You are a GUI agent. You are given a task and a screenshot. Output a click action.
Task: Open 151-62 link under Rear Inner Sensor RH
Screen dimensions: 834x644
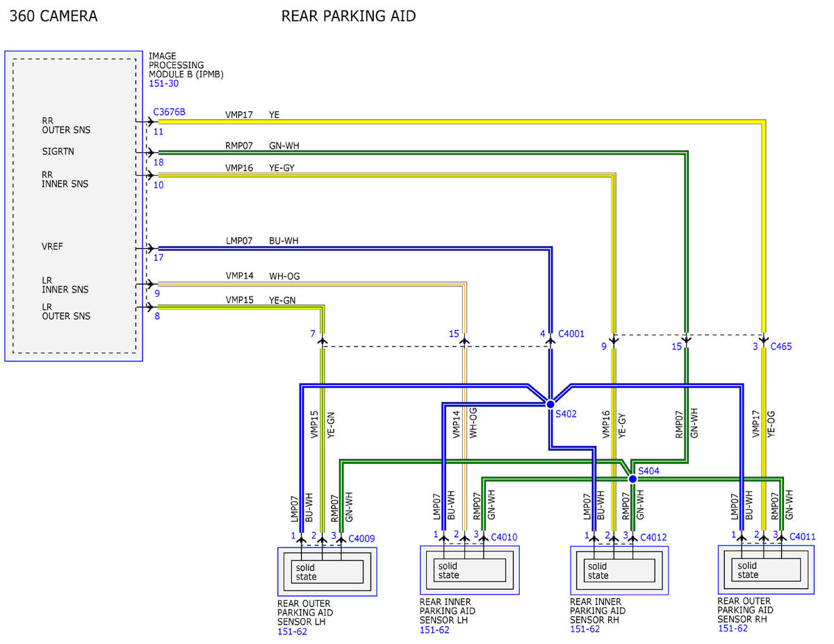coord(584,629)
